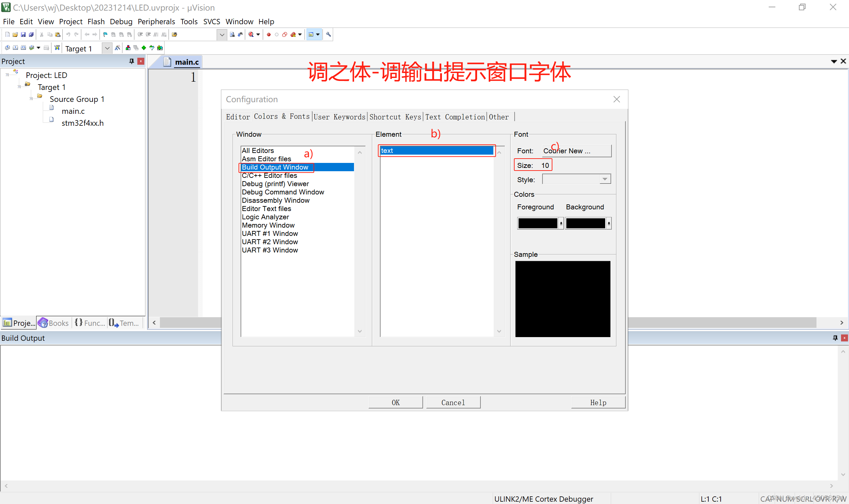Click the Indent selection icon
The height and width of the screenshot is (504, 849).
(140, 34)
